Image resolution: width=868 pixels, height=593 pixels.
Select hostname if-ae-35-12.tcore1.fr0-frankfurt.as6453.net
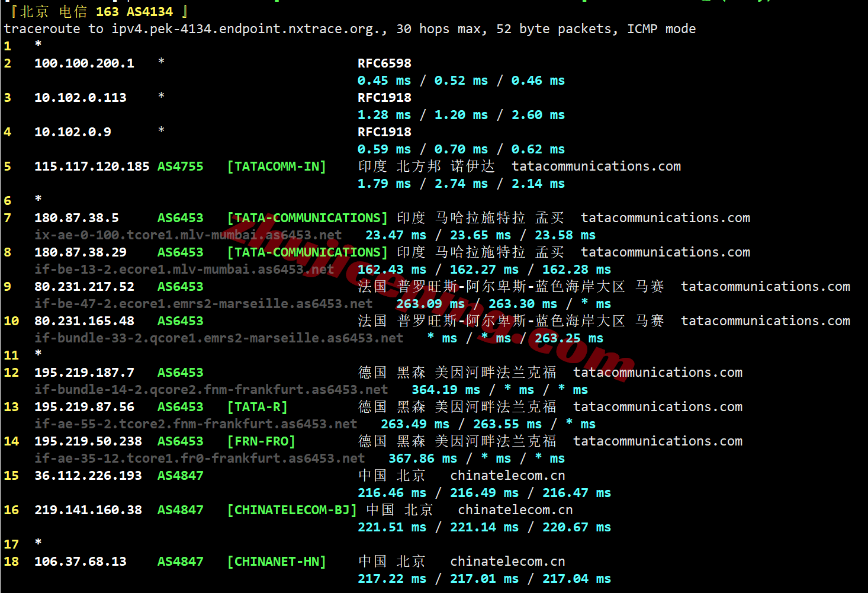pos(200,459)
